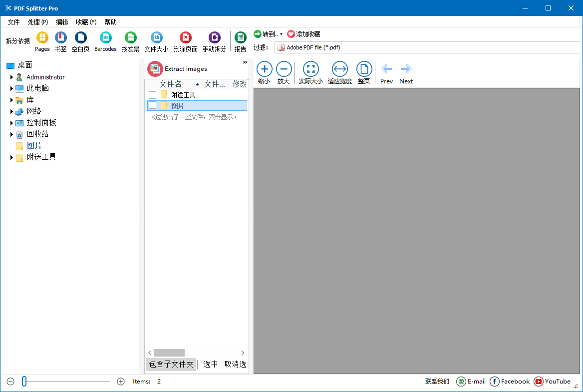
Task: Click the 取消选 button
Action: (236, 365)
